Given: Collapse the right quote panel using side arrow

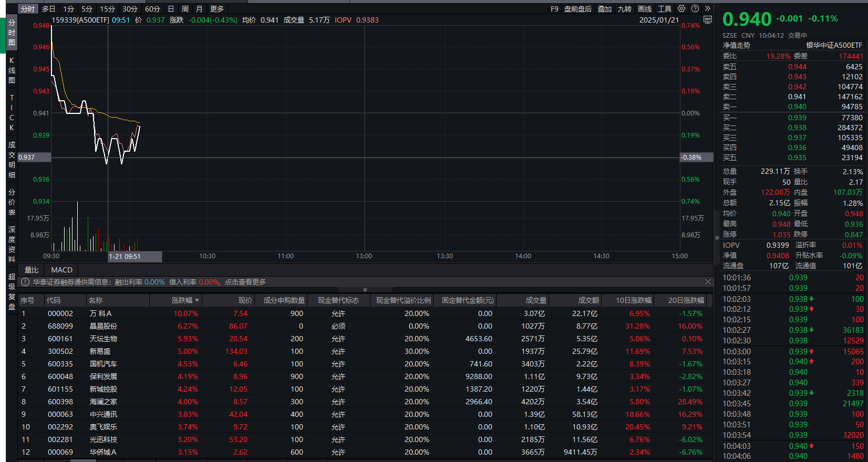Looking at the screenshot, I should (717, 238).
